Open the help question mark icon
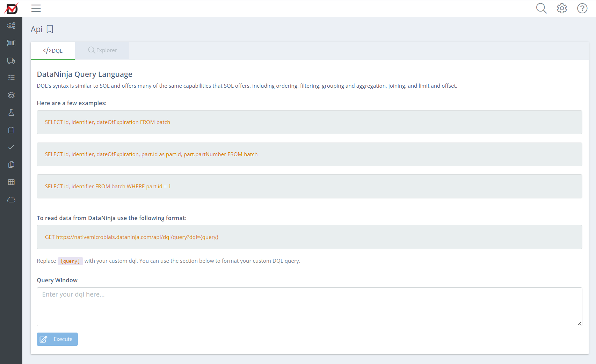Image resolution: width=596 pixels, height=364 pixels. (582, 8)
